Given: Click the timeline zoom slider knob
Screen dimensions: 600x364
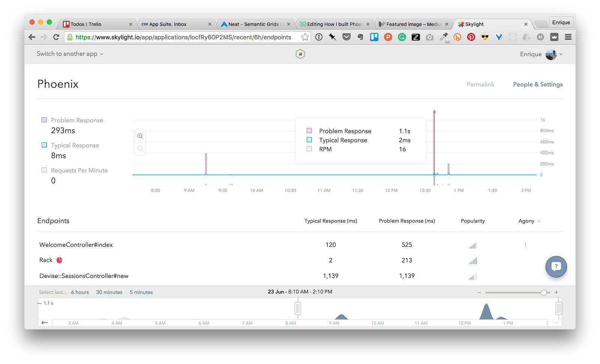Looking at the screenshot, I should coord(543,292).
